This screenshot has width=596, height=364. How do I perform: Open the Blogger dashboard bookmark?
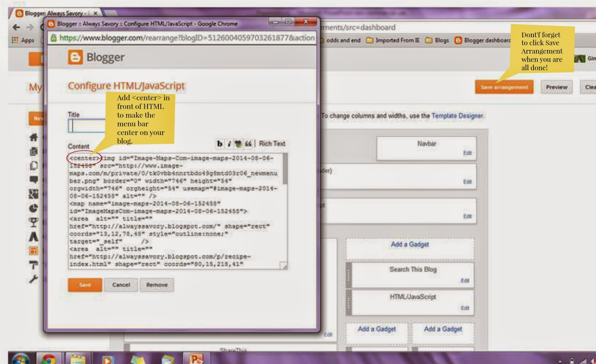[483, 40]
